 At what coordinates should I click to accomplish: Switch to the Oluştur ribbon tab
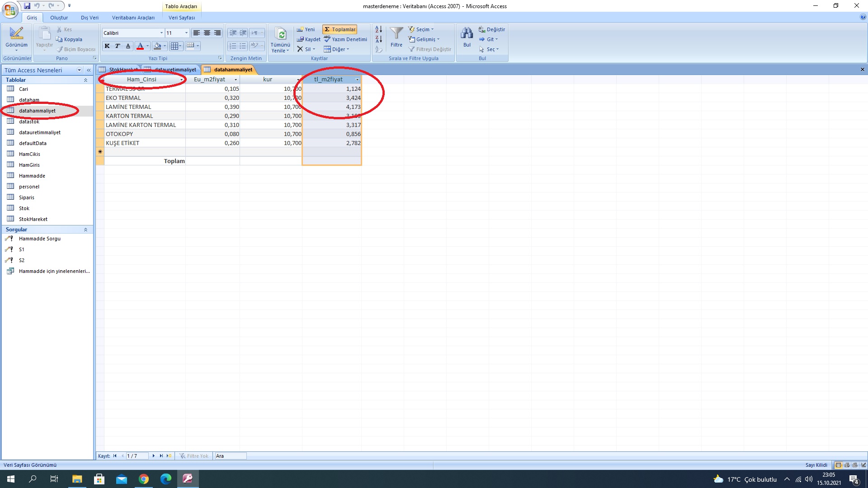click(59, 18)
